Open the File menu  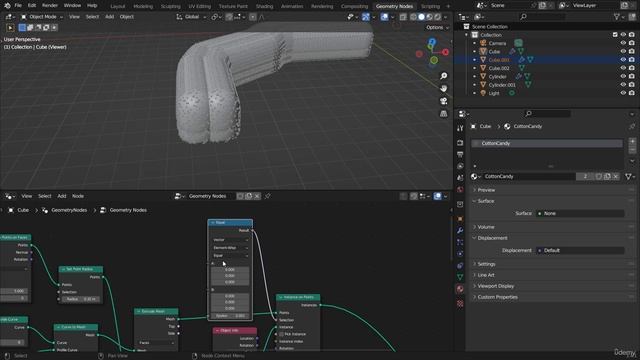(x=18, y=6)
